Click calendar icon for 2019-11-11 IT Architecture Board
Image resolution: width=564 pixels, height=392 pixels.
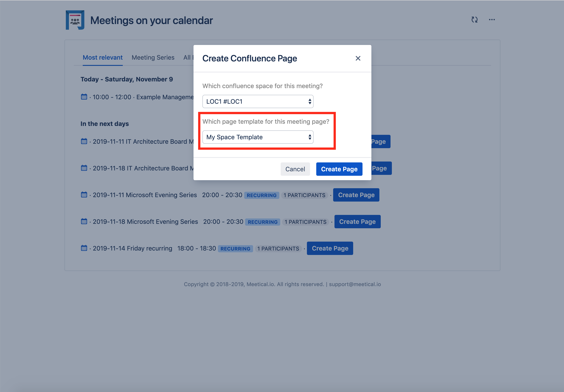pyautogui.click(x=84, y=141)
